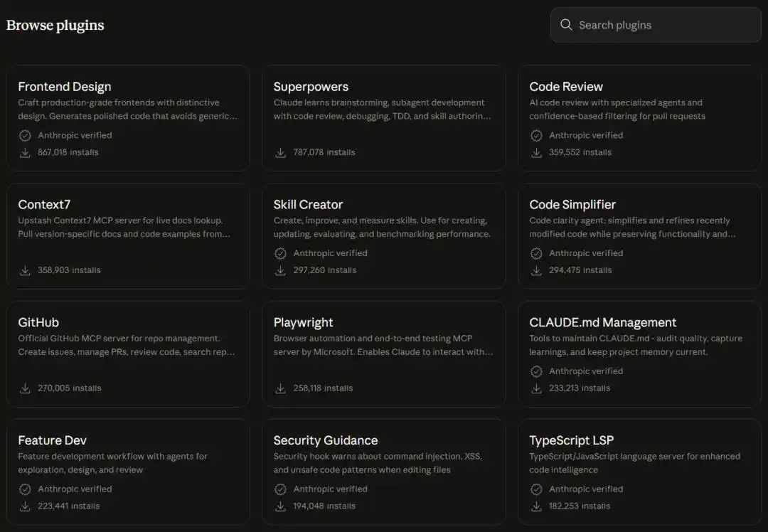Click the Browse plugins heading
Image resolution: width=768 pixels, height=532 pixels.
click(x=55, y=25)
